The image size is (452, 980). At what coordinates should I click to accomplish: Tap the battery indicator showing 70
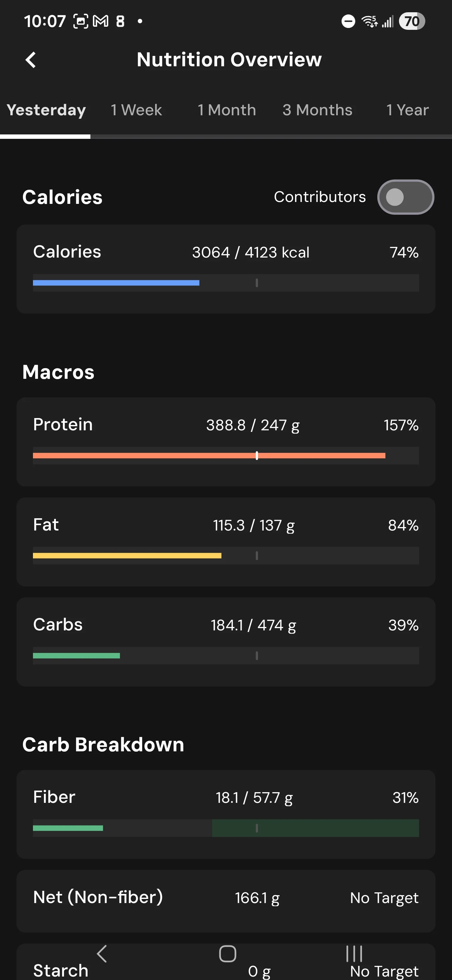point(412,21)
